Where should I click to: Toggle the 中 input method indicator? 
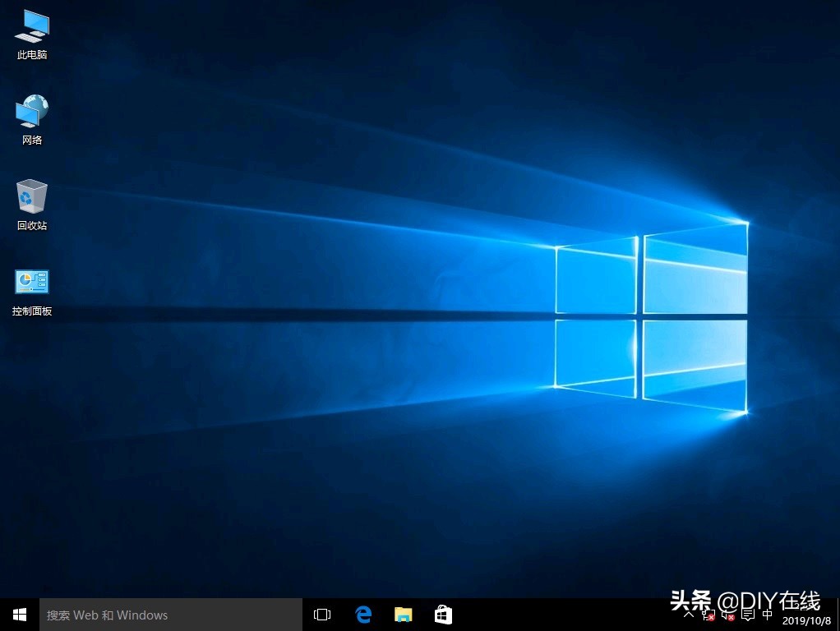767,615
